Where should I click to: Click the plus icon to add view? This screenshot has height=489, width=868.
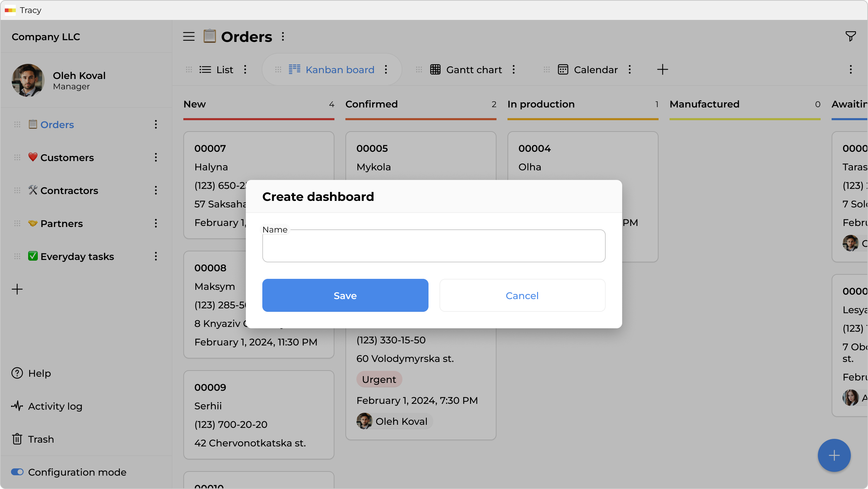(662, 70)
